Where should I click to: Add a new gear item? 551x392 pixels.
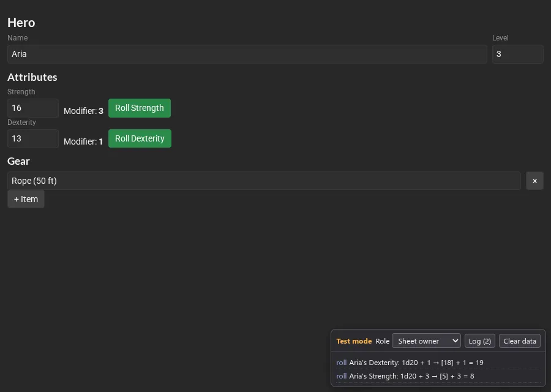(x=26, y=199)
